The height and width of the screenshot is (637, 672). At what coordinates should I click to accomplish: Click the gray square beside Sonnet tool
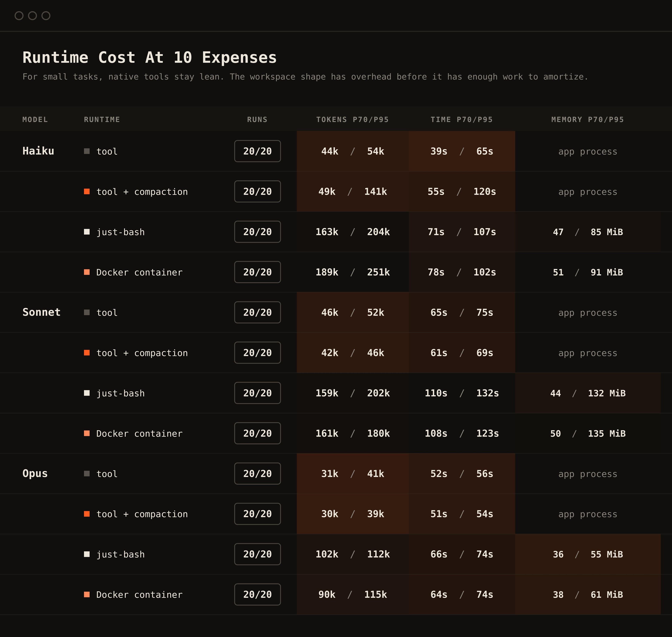click(x=87, y=312)
